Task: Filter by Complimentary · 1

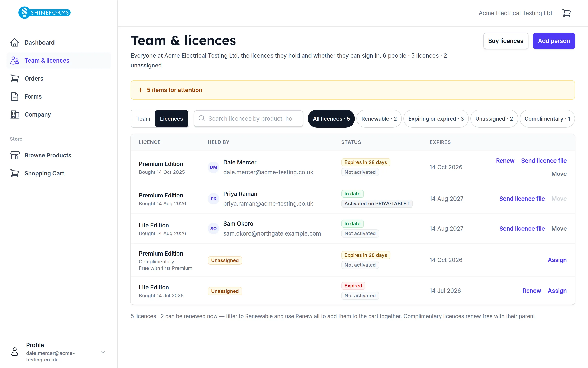Action: (x=547, y=119)
